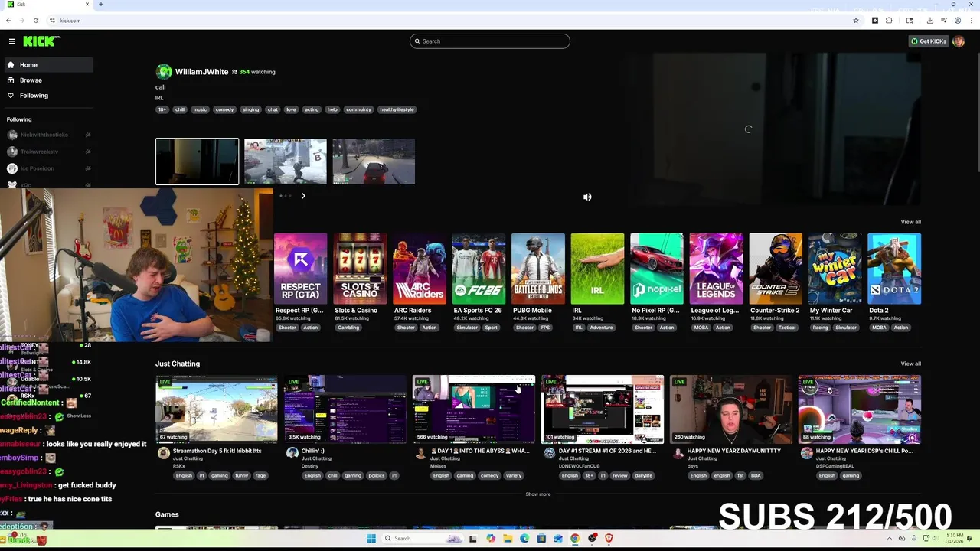Open Following in the sidebar
This screenshot has width=980, height=551.
click(x=49, y=96)
